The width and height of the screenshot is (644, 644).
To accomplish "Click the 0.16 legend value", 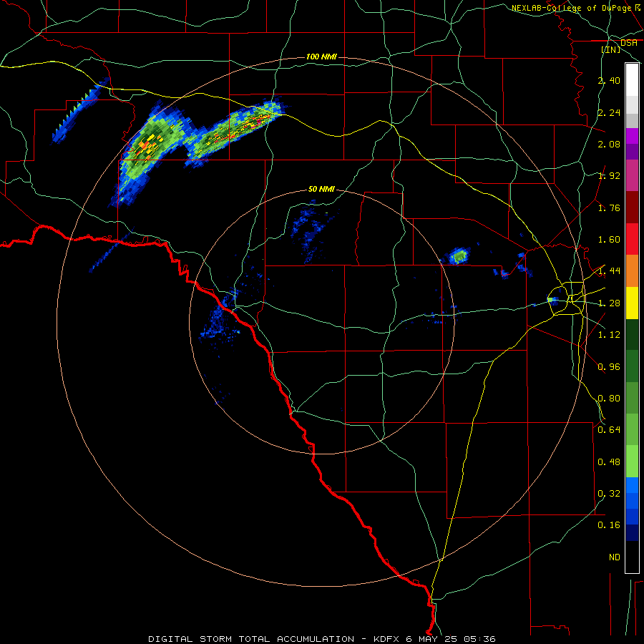I will [609, 525].
